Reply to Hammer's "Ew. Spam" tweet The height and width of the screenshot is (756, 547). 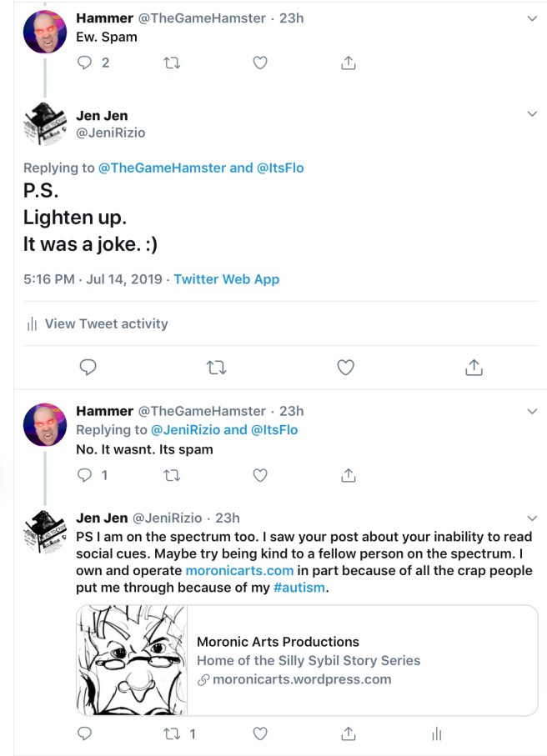pos(85,63)
